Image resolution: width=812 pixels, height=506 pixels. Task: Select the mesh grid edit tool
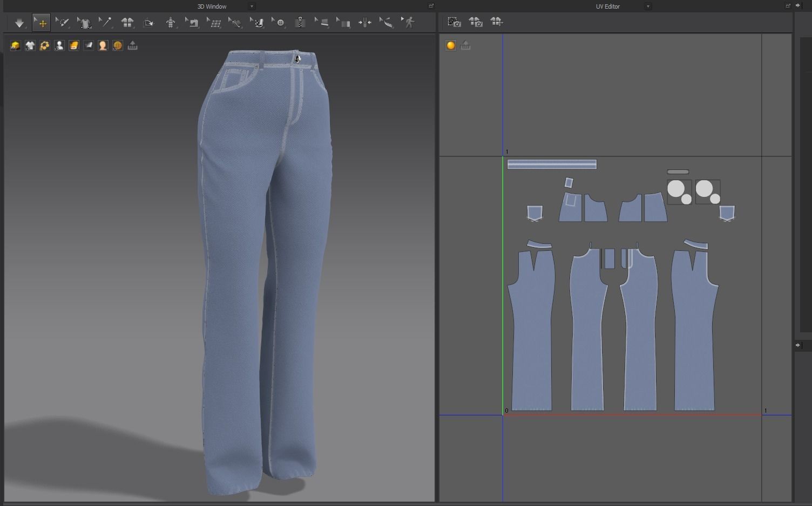coord(214,23)
